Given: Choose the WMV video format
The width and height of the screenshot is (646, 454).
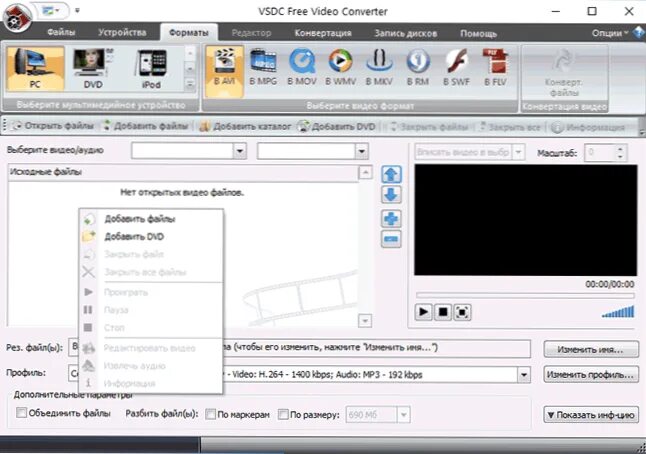Looking at the screenshot, I should click(x=340, y=68).
